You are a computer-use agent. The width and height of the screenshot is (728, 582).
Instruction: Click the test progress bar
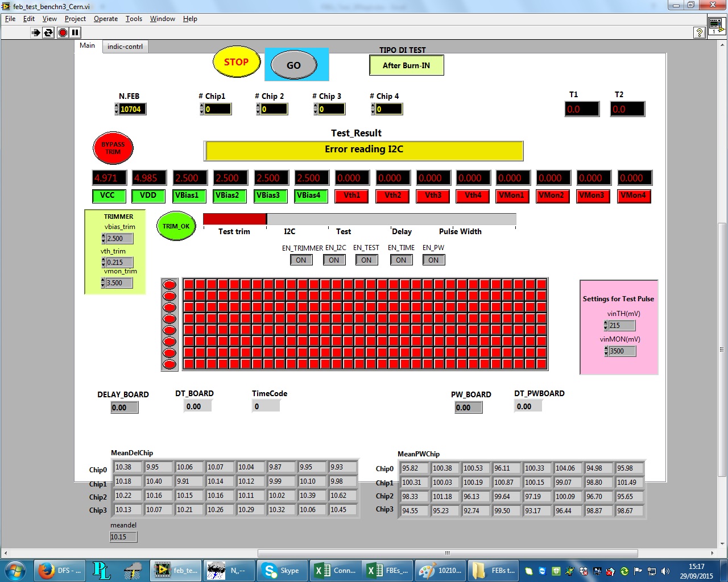pyautogui.click(x=359, y=219)
